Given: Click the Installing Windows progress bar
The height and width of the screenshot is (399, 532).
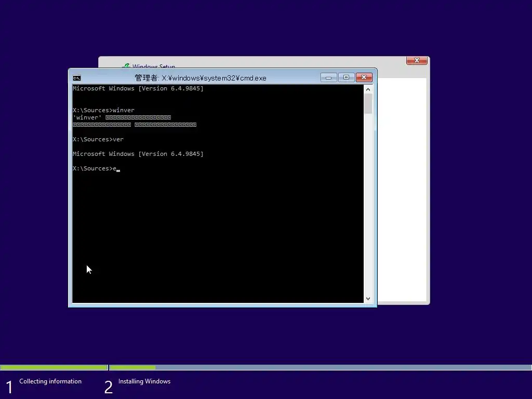Looking at the screenshot, I should click(321, 367).
